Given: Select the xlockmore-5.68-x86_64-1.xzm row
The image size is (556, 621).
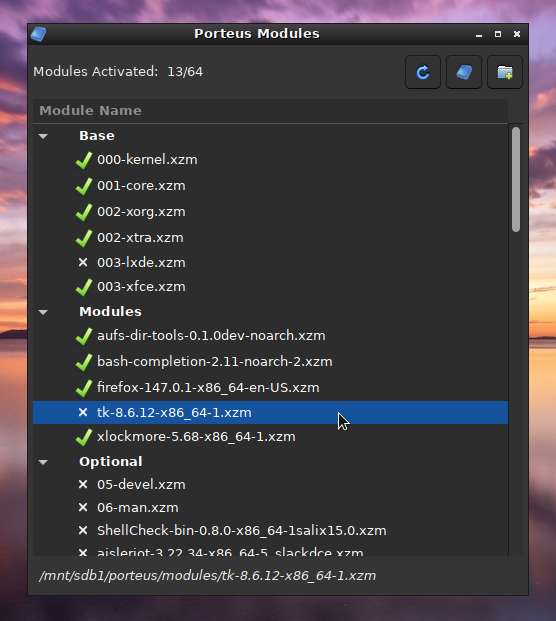Looking at the screenshot, I should click(x=270, y=437).
